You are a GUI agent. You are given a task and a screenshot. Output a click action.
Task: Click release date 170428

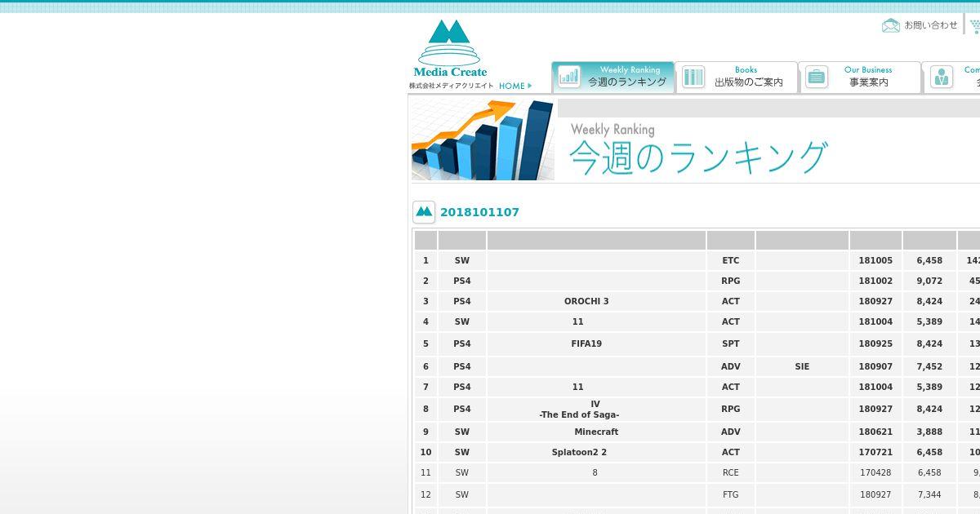[x=875, y=472]
